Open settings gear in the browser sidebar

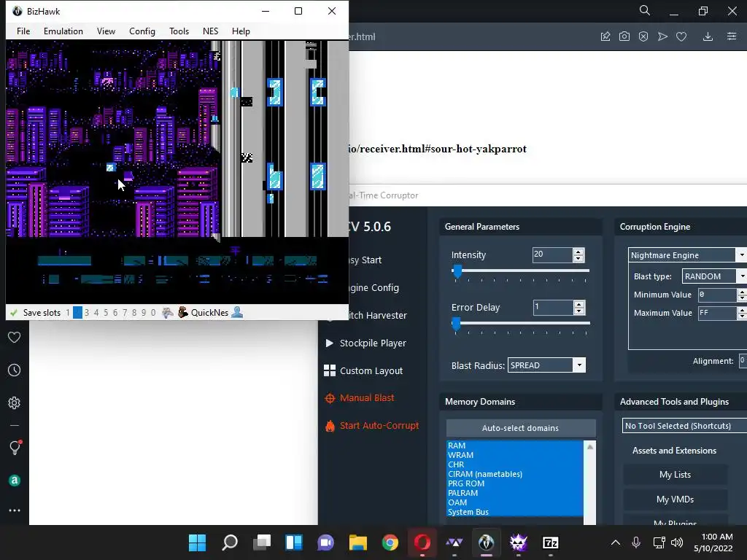click(x=15, y=402)
